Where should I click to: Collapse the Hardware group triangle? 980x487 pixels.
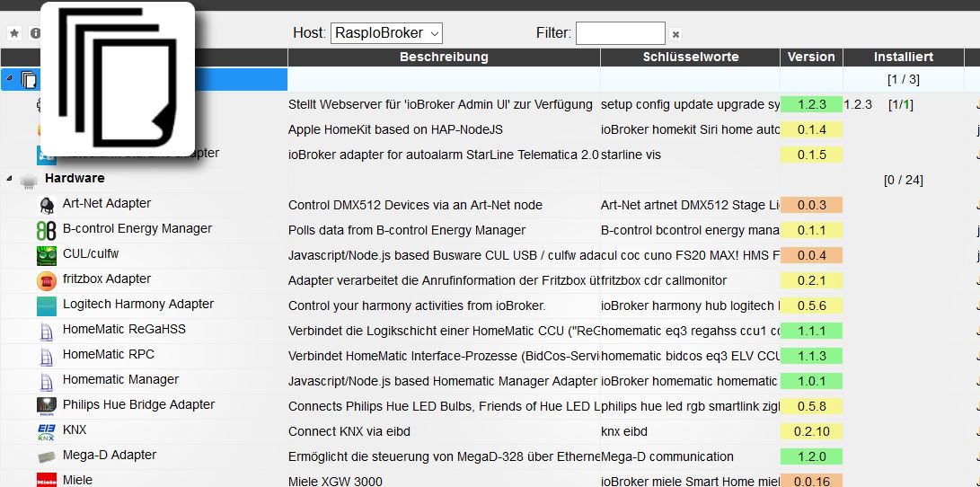tap(10, 180)
